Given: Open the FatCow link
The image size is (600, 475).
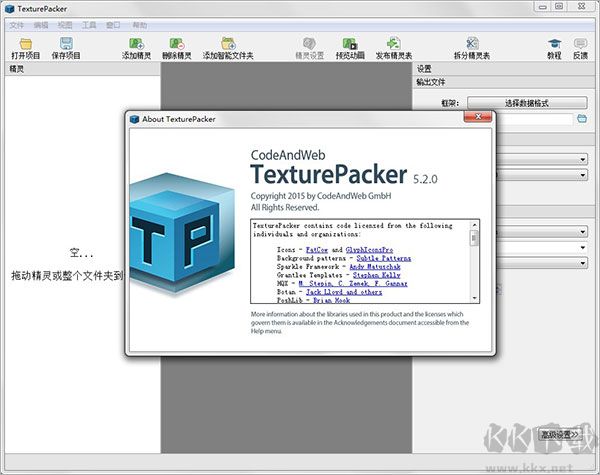Looking at the screenshot, I should (317, 250).
